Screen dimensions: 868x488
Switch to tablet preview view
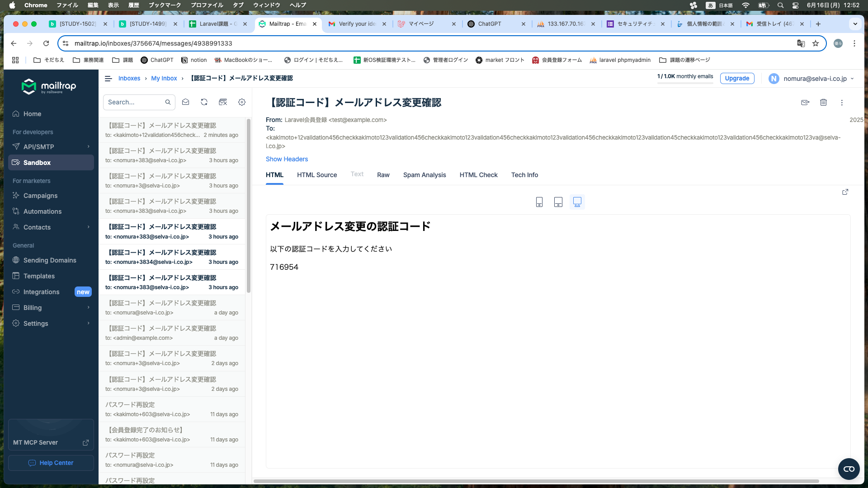pyautogui.click(x=558, y=202)
